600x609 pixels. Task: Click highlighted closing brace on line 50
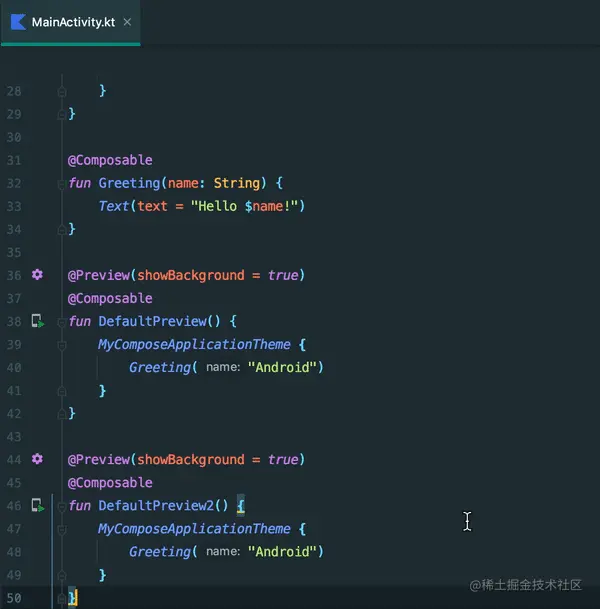coord(72,598)
